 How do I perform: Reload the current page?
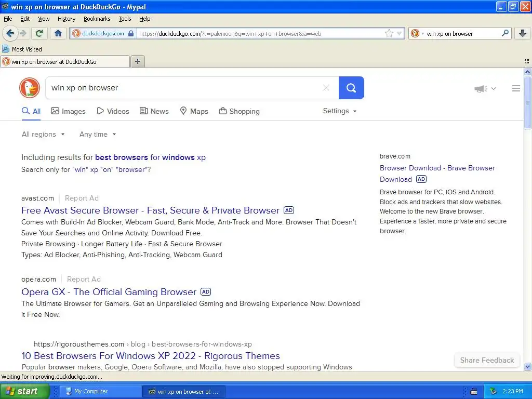[39, 33]
